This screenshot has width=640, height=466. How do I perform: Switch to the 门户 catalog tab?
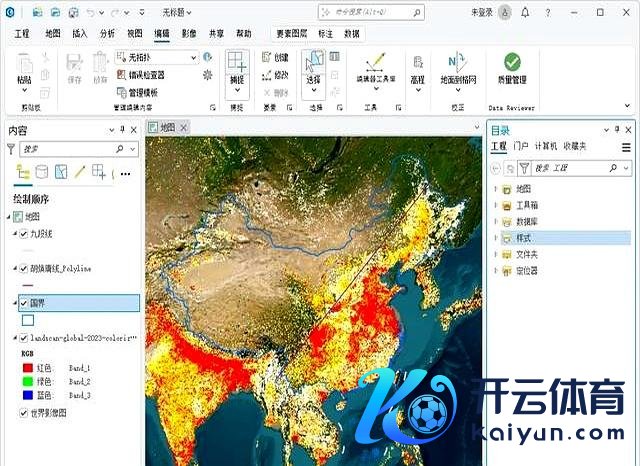[520, 147]
